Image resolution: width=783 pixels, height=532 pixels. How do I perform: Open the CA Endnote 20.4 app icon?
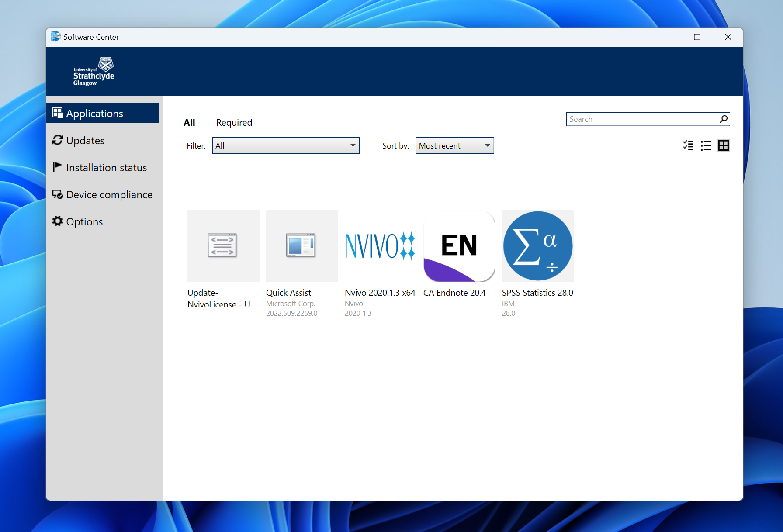point(459,246)
